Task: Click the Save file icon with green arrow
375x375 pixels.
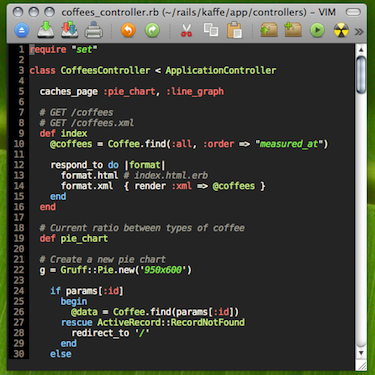Action: click(46, 30)
